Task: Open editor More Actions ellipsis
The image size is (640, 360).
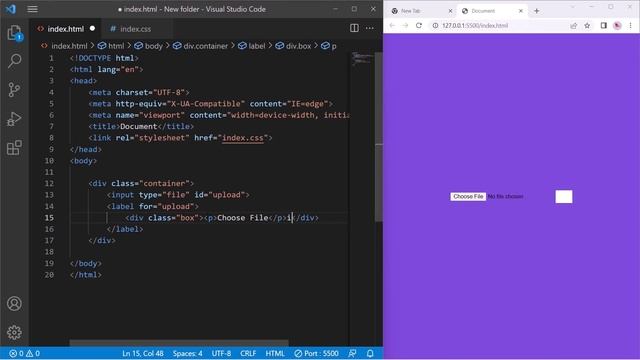Action: pyautogui.click(x=370, y=28)
